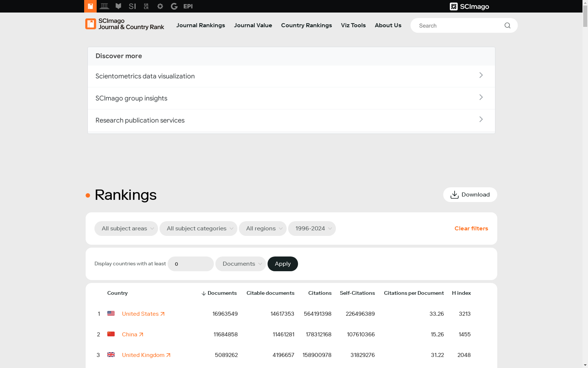Screen dimensions: 588x368
Task: Open Country Rankings menu
Action: 306,25
